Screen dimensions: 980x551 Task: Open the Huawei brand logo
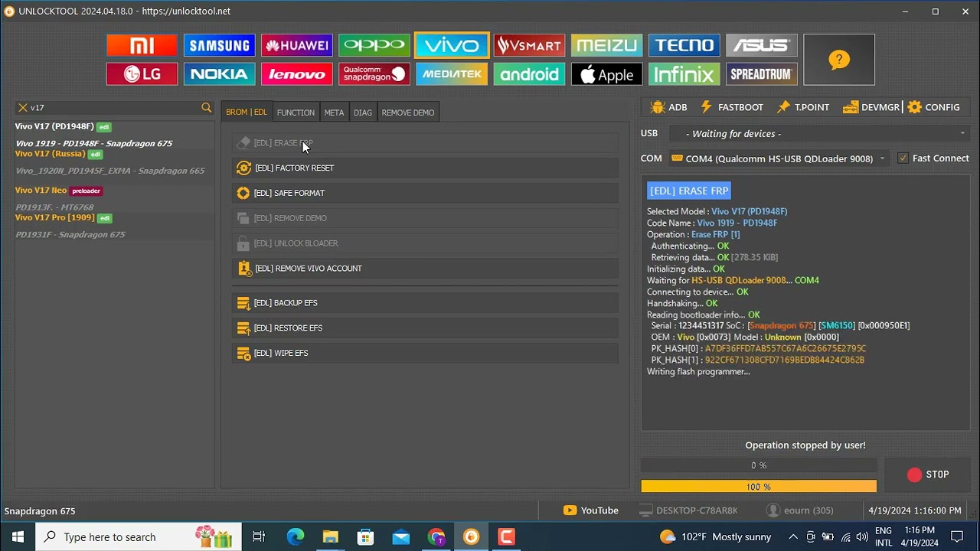[296, 45]
